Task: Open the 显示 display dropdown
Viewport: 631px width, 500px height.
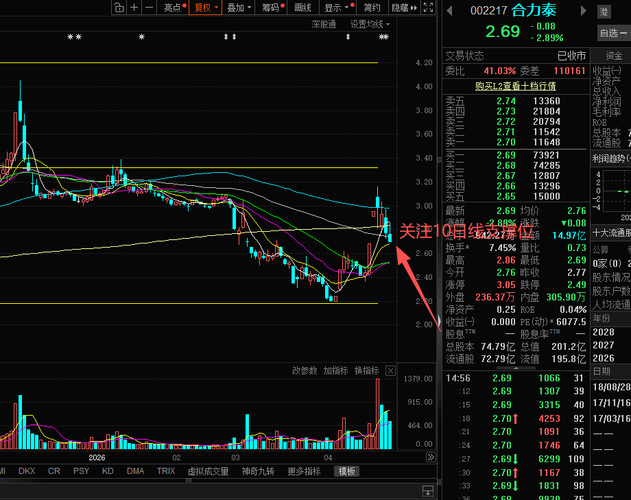Action: 339,7
